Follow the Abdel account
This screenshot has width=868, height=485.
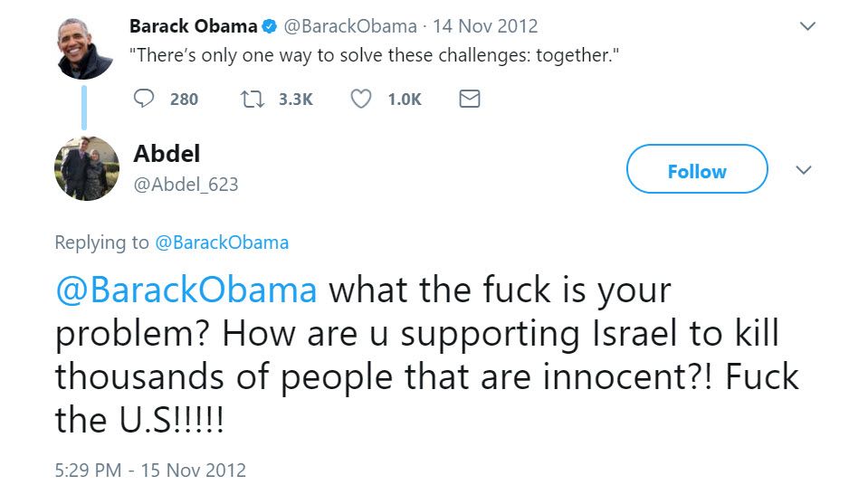(696, 170)
